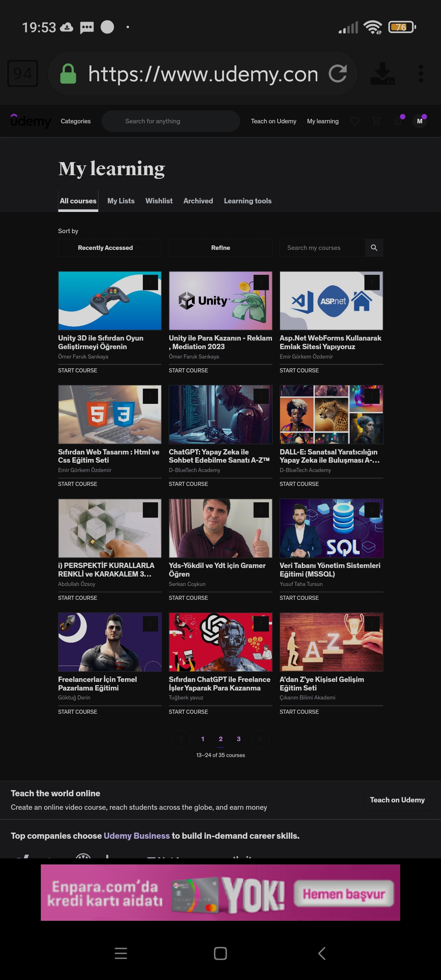Open options menu on Asp.Net WebForms card

pyautogui.click(x=372, y=282)
